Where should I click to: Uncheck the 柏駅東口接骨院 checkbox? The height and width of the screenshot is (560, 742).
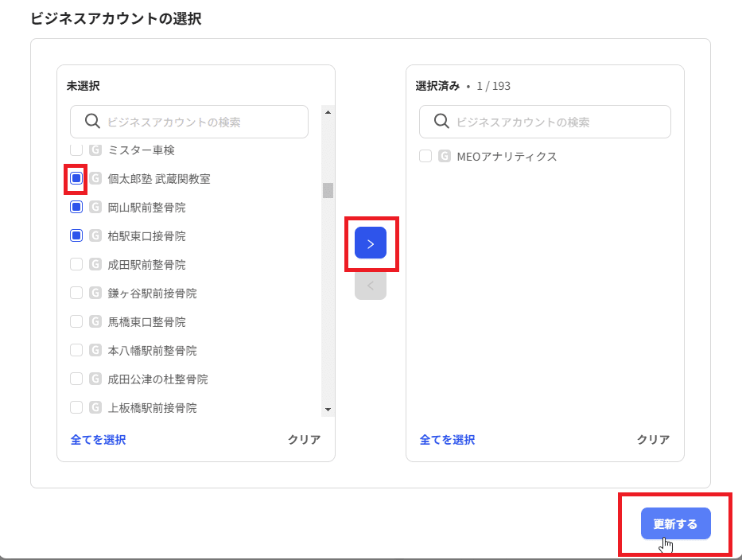click(76, 235)
